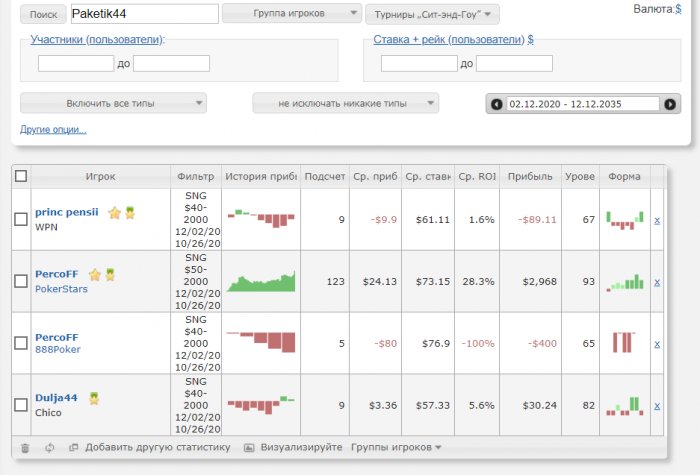Image resolution: width=700 pixels, height=475 pixels.
Task: View PercoFF PokerStars profit history chart
Action: [x=261, y=281]
